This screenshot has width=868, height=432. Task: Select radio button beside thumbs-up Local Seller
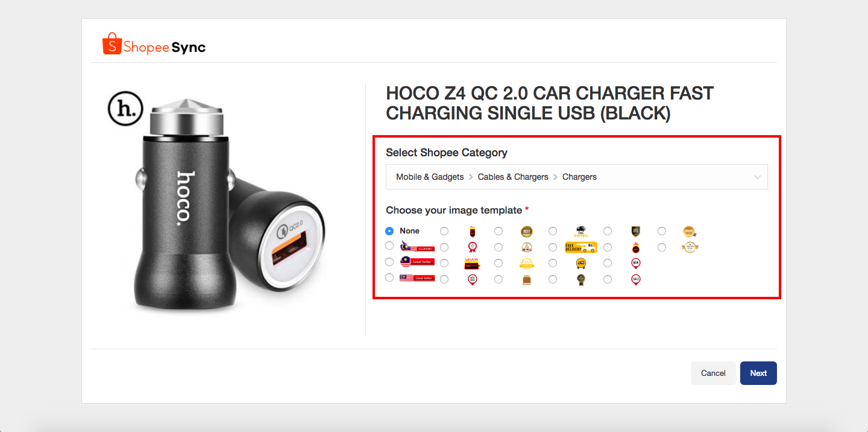[x=389, y=246]
